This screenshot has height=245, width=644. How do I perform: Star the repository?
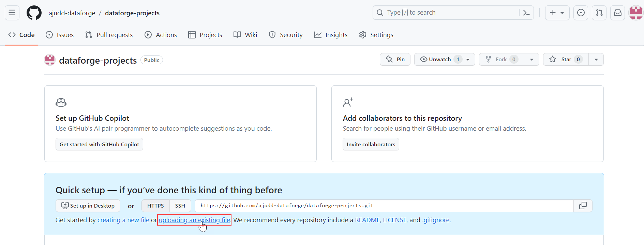click(566, 59)
